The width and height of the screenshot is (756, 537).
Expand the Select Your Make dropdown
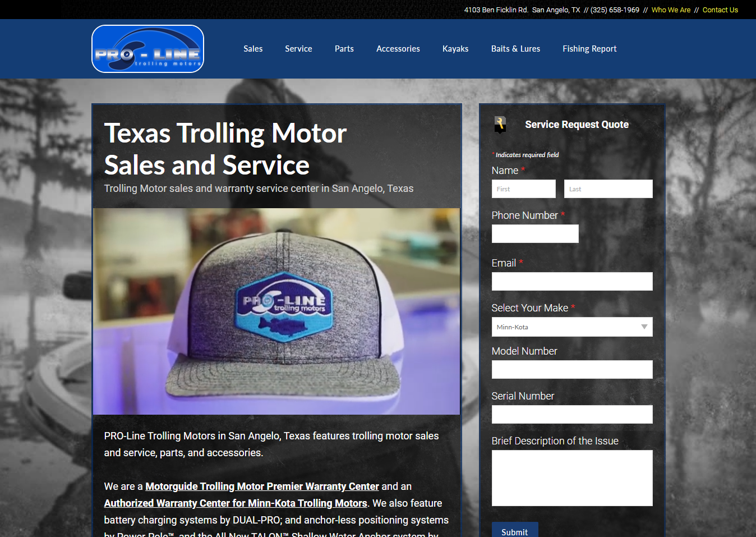click(572, 327)
